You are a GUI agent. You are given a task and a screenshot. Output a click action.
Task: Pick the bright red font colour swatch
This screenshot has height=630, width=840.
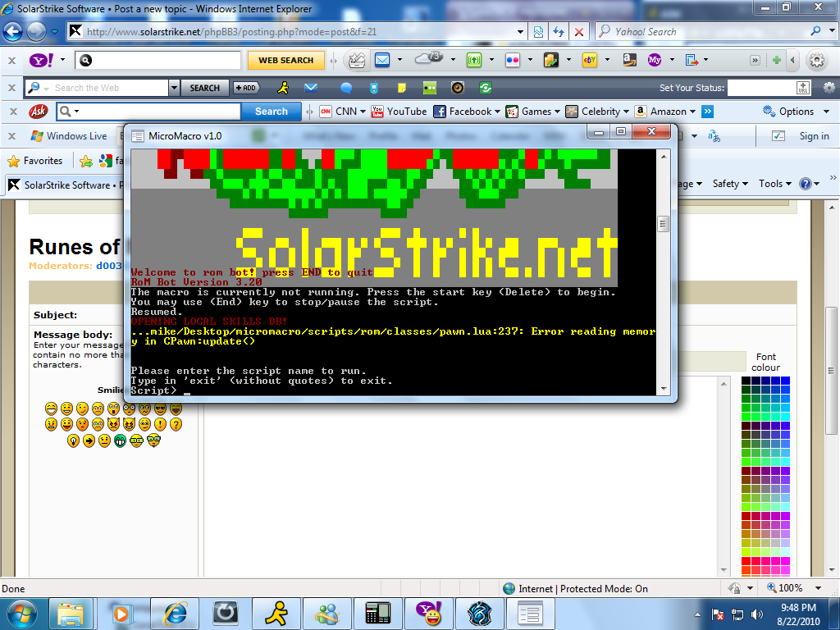[x=745, y=561]
